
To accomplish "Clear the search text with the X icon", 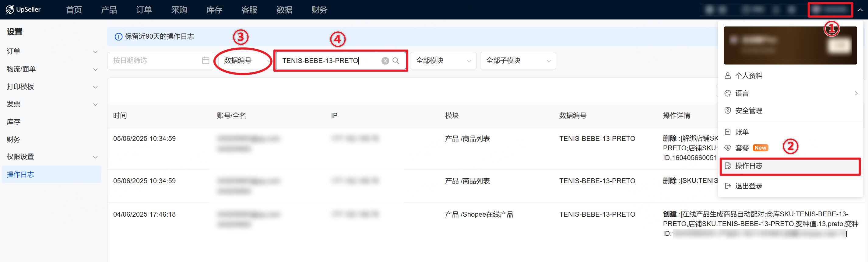I will click(385, 61).
